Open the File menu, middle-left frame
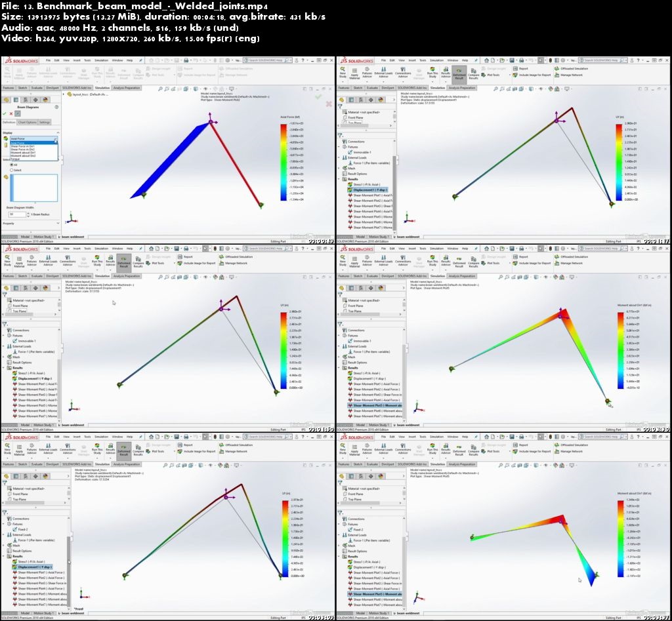The image size is (672, 621). (48, 249)
